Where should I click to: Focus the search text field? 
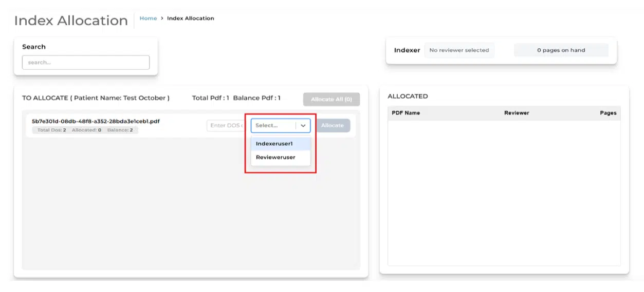coord(86,63)
